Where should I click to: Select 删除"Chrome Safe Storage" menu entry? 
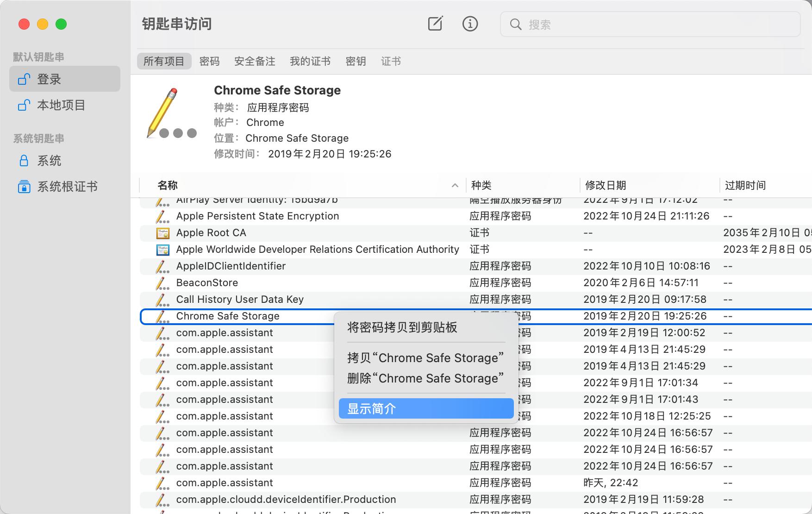pyautogui.click(x=425, y=378)
